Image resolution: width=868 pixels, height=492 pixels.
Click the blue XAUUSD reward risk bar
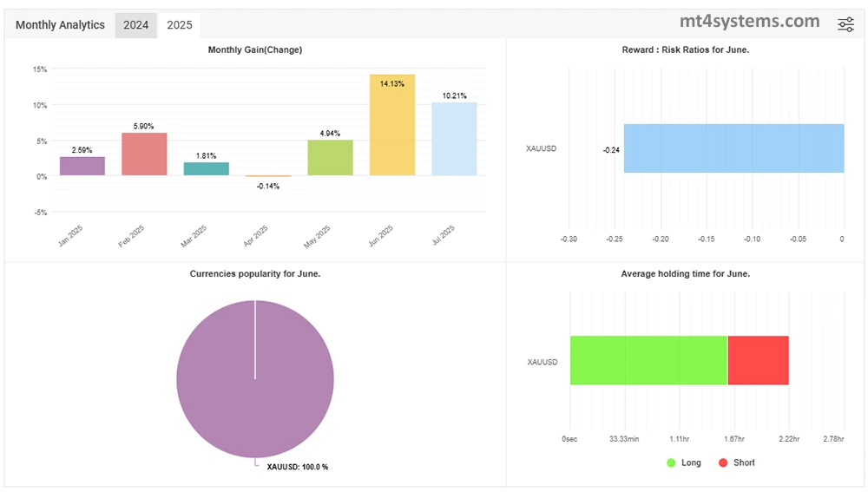[733, 148]
